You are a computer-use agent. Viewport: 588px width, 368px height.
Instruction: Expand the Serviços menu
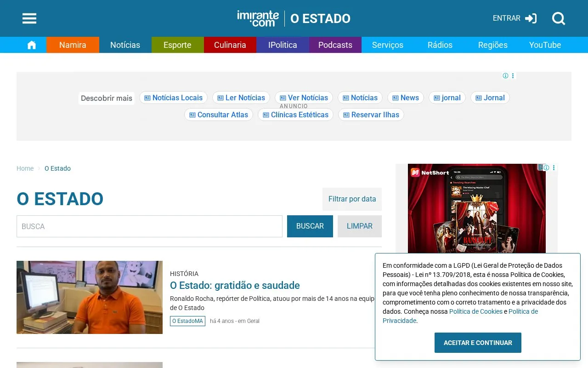pos(388,45)
